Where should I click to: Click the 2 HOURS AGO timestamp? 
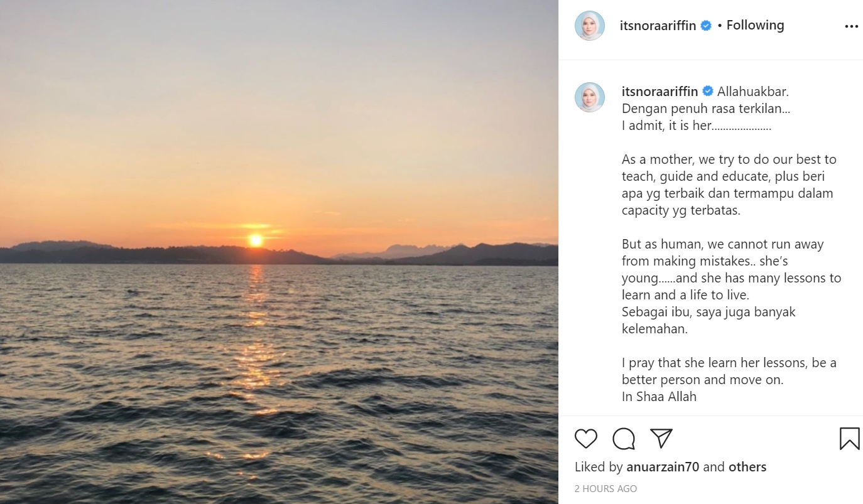605,488
